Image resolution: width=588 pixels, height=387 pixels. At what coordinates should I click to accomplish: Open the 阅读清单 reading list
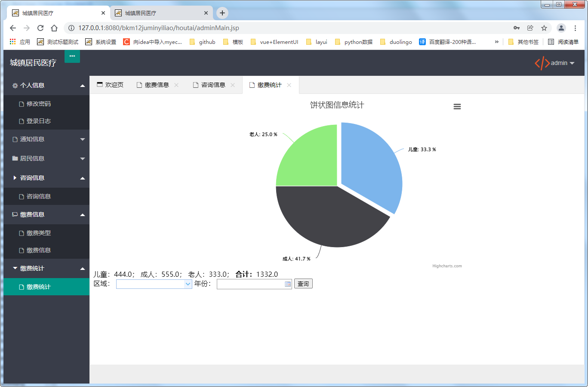(x=563, y=42)
